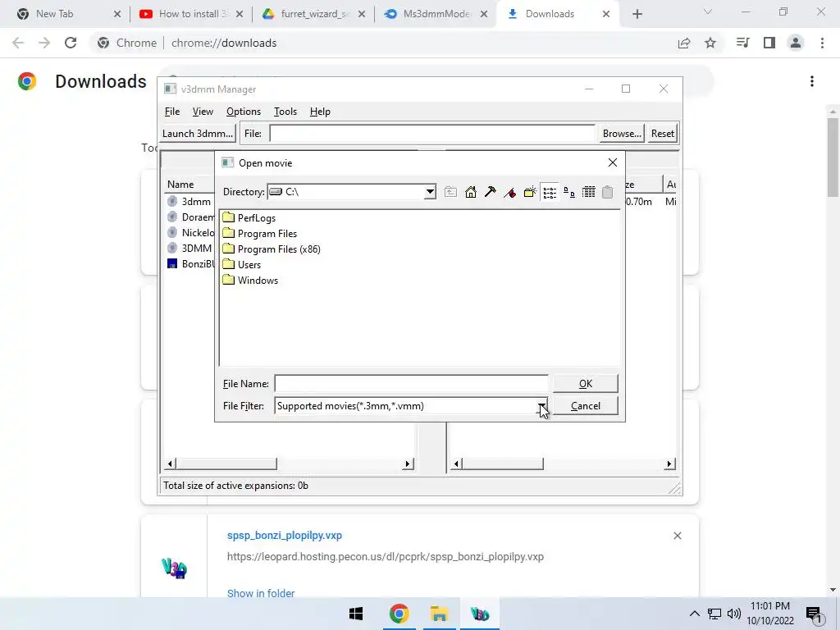
Task: Click the hammer icon in Open movie toolbar
Action: pos(490,192)
